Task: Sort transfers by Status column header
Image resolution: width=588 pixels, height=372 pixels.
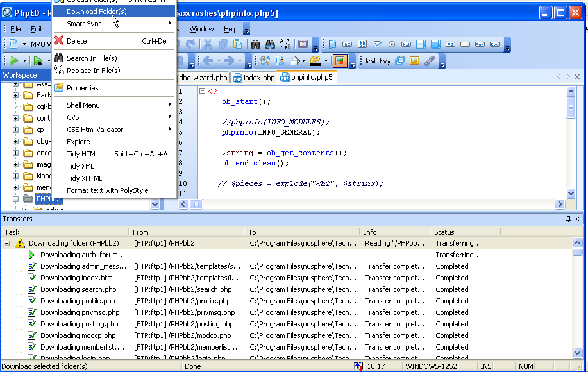Action: (465, 232)
